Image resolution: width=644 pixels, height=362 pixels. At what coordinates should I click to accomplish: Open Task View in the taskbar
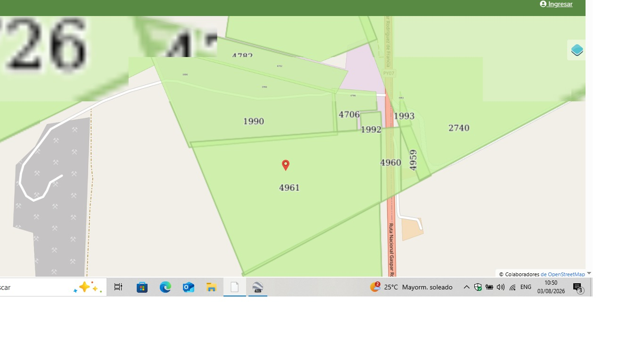click(118, 287)
